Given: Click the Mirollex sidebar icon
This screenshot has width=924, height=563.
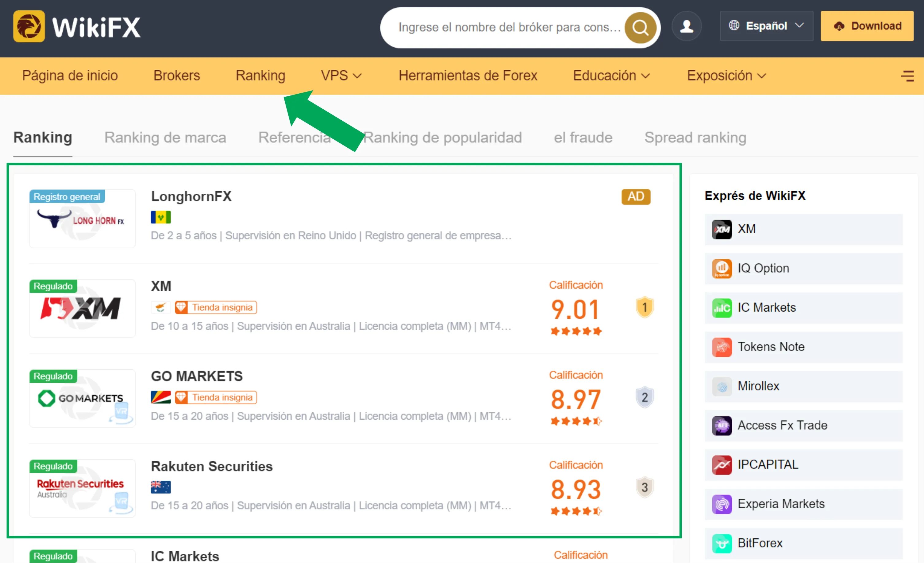Looking at the screenshot, I should click(x=722, y=386).
